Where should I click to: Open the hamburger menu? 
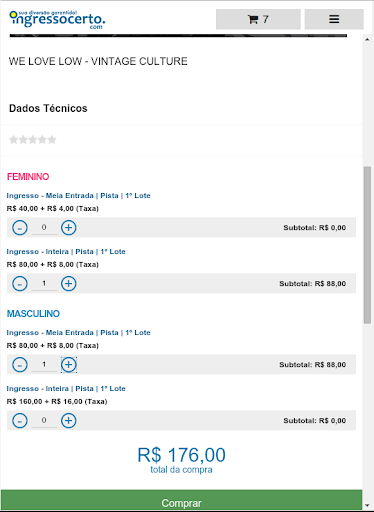click(x=334, y=19)
